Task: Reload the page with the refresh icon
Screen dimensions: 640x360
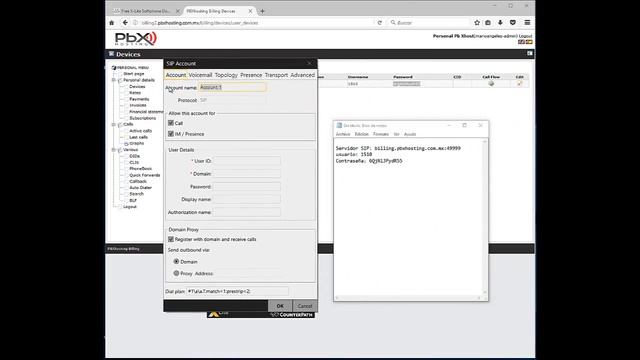Action: tap(380, 23)
